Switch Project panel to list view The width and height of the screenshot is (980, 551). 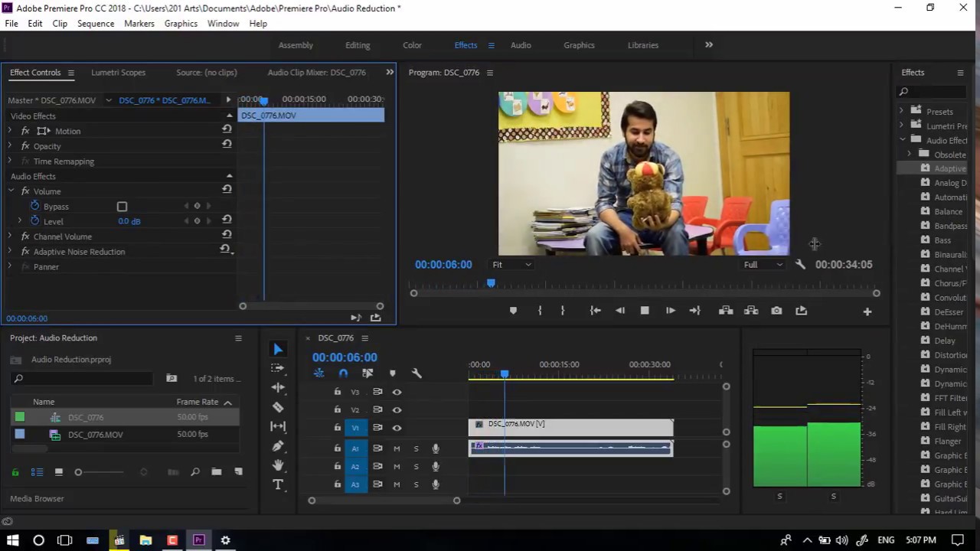[x=37, y=472]
